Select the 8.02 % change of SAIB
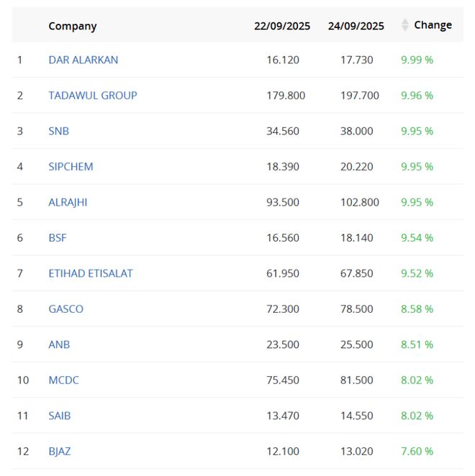The width and height of the screenshot is (475, 476). pos(417,416)
